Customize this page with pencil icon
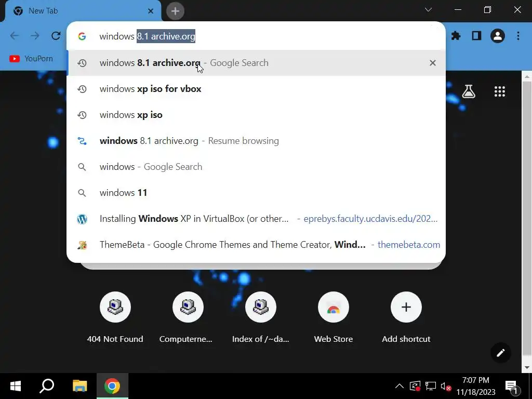 point(501,353)
